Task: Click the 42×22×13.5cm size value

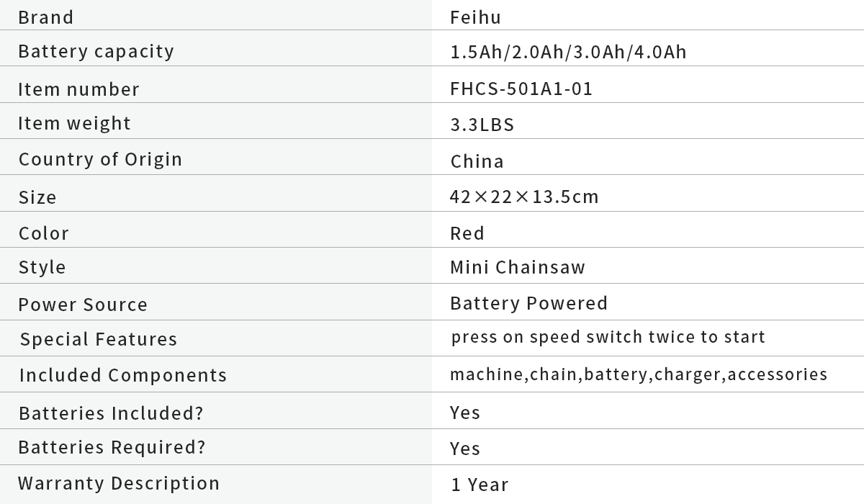Action: point(524,197)
